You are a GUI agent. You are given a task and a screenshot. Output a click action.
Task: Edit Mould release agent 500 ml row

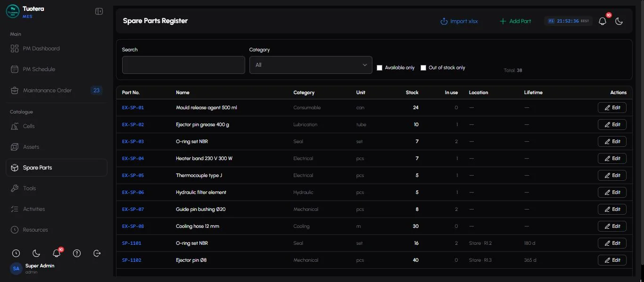click(x=612, y=108)
